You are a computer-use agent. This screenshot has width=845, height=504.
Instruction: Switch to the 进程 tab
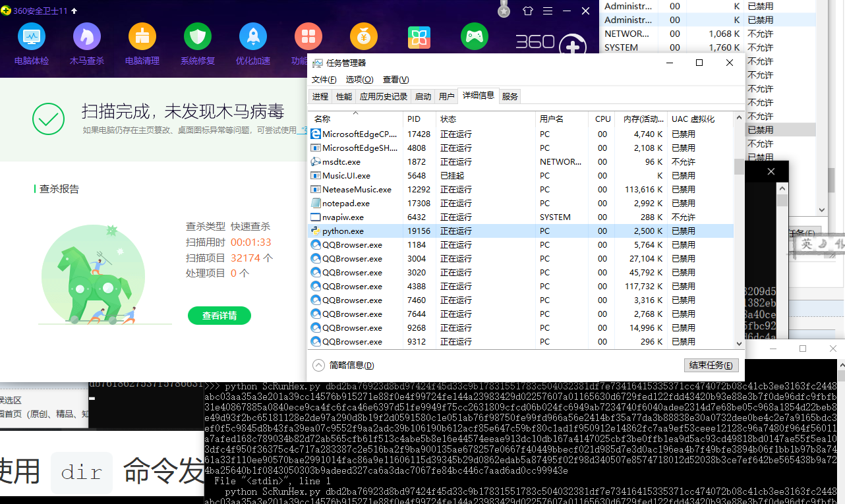[x=320, y=97]
